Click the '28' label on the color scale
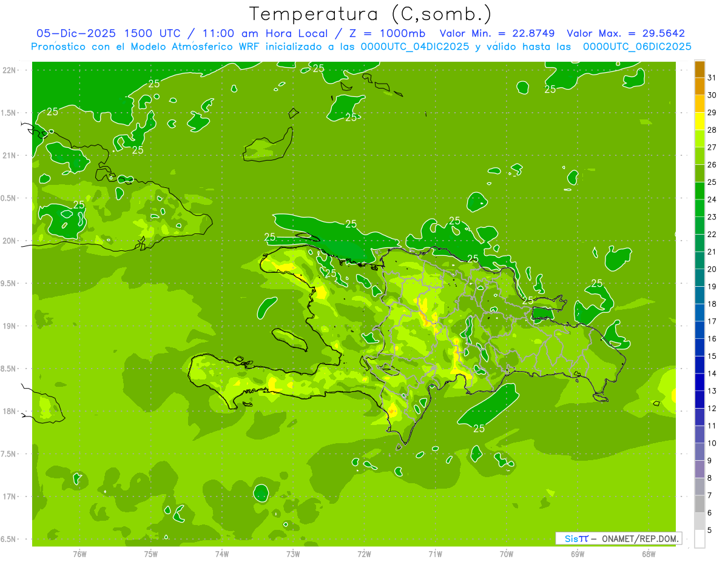 point(712,130)
